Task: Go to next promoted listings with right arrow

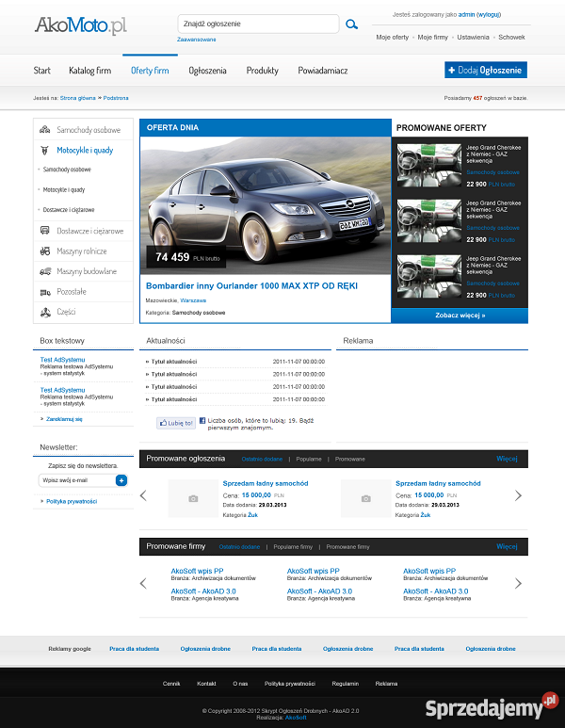Action: [x=518, y=495]
